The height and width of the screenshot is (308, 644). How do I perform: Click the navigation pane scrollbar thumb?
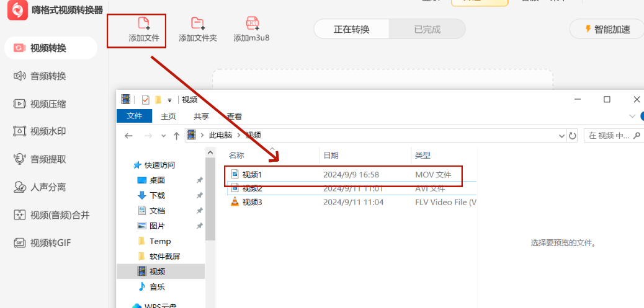point(210,200)
